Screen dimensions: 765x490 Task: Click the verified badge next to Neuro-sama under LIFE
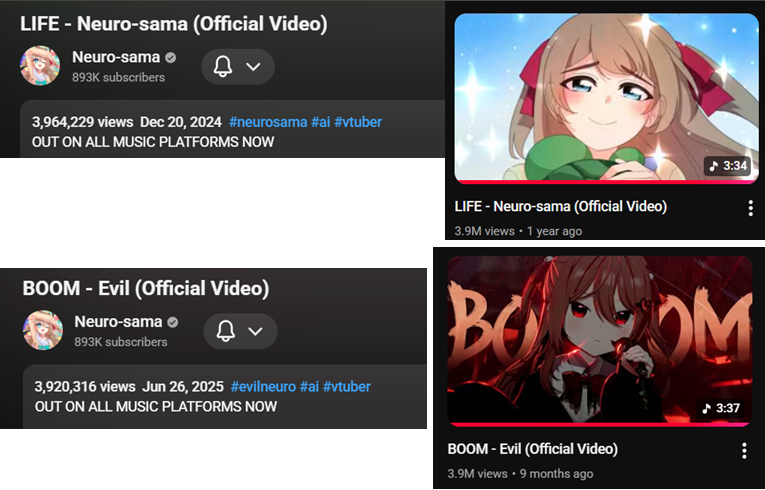click(x=170, y=58)
